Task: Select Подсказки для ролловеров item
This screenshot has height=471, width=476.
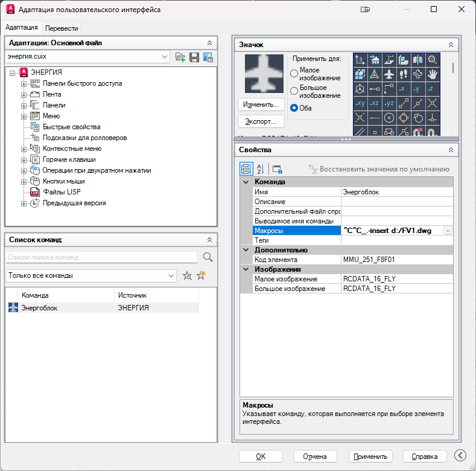Action: coord(84,138)
